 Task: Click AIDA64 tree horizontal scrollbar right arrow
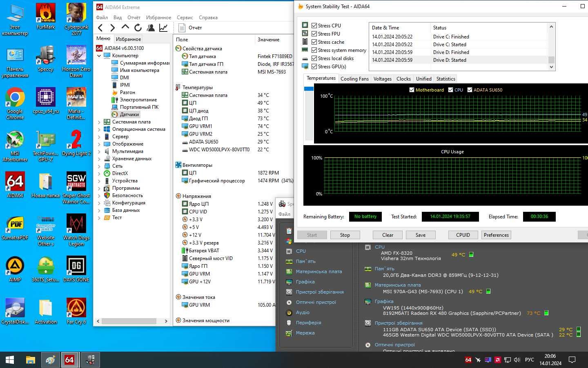[x=166, y=321]
